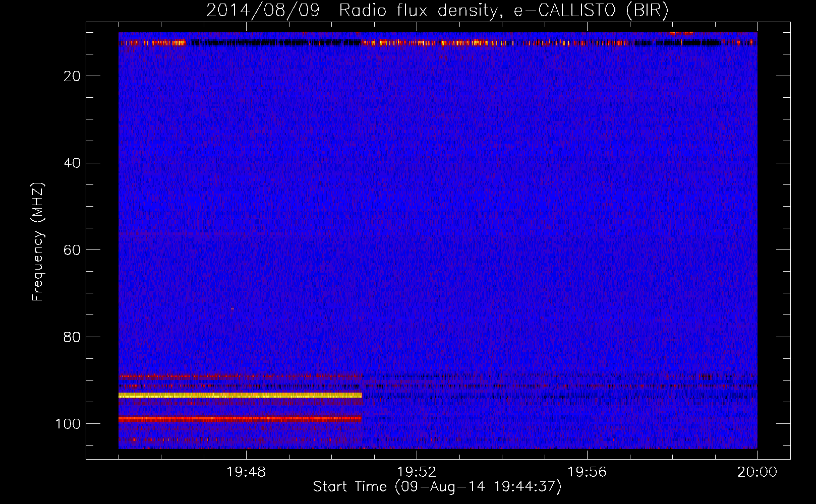Click the 'Start Time (09-Aug-14 19:44:37)' label

pos(437,487)
